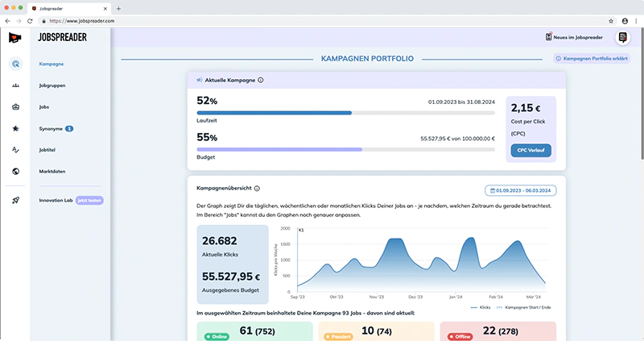The image size is (644, 341).
Task: Click the 'jetzt testen' badge
Action: pyautogui.click(x=89, y=200)
